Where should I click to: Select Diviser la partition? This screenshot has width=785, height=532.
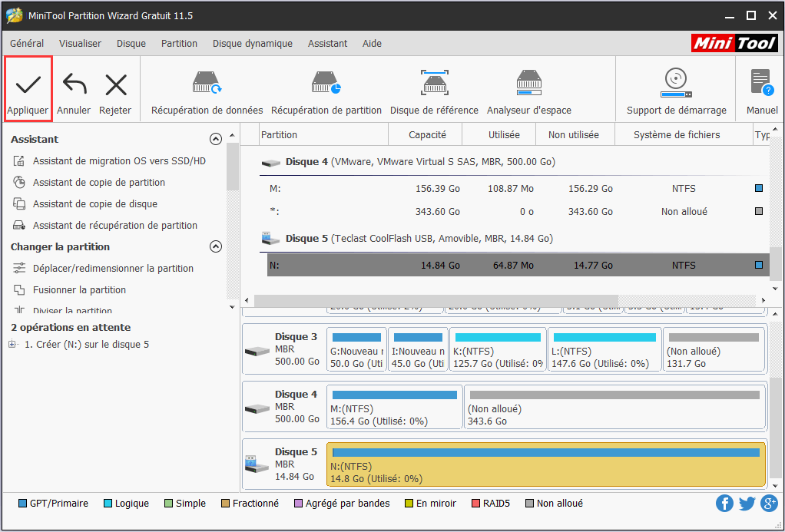coord(72,310)
